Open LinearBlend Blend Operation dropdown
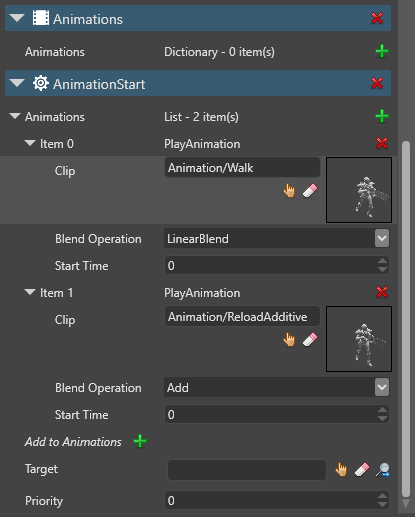The height and width of the screenshot is (517, 415). (x=382, y=238)
